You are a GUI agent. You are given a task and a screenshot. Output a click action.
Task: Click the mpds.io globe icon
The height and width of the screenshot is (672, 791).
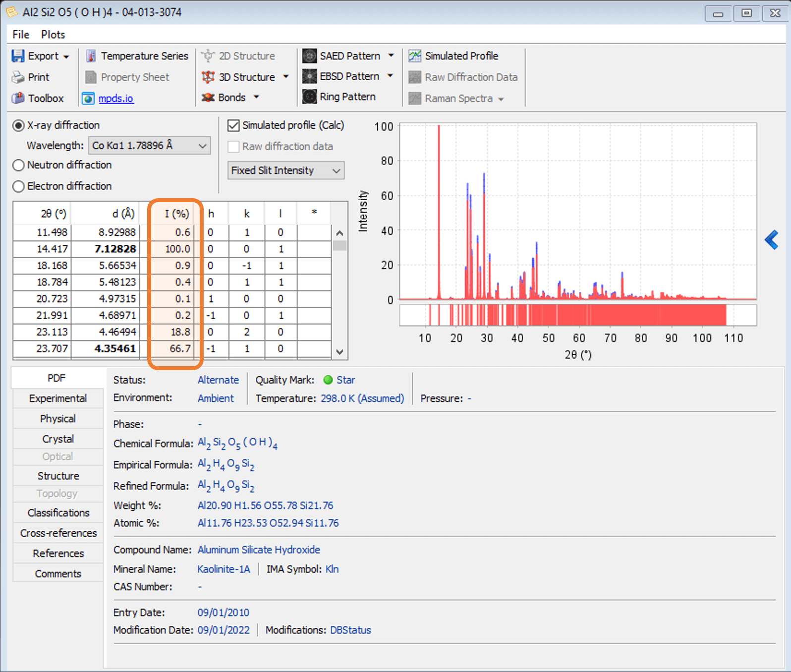pos(88,99)
